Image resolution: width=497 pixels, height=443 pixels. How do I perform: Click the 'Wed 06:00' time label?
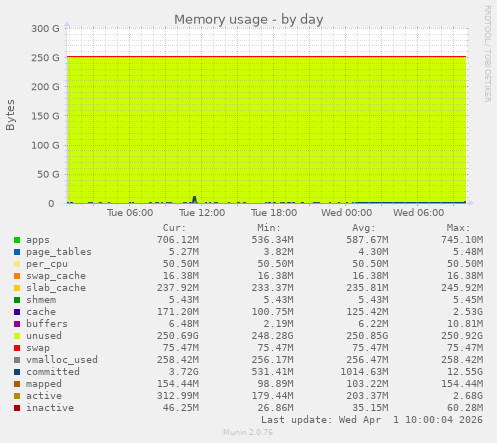(419, 213)
